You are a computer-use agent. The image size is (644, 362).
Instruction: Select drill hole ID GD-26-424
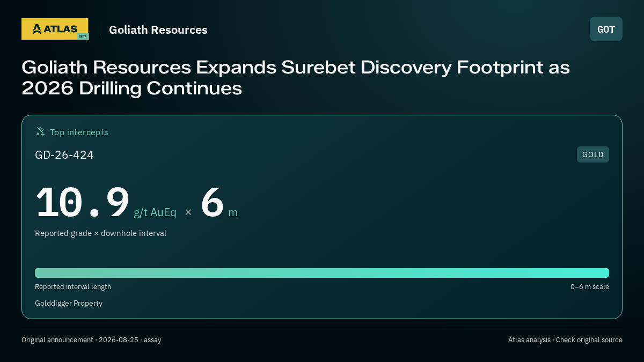coord(64,155)
